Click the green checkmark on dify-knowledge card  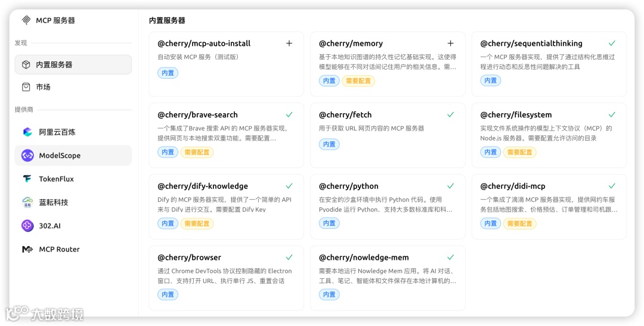[x=289, y=186]
